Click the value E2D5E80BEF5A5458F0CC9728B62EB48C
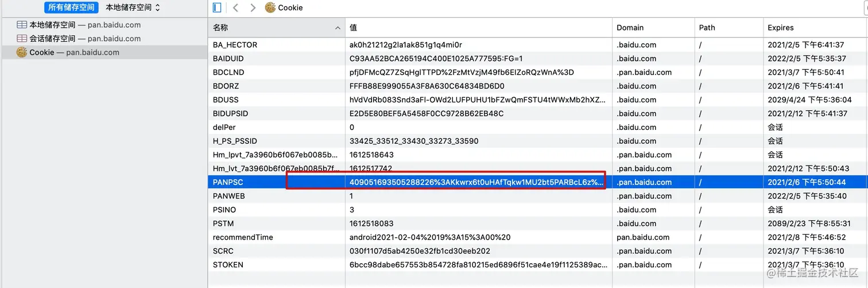 click(x=426, y=114)
